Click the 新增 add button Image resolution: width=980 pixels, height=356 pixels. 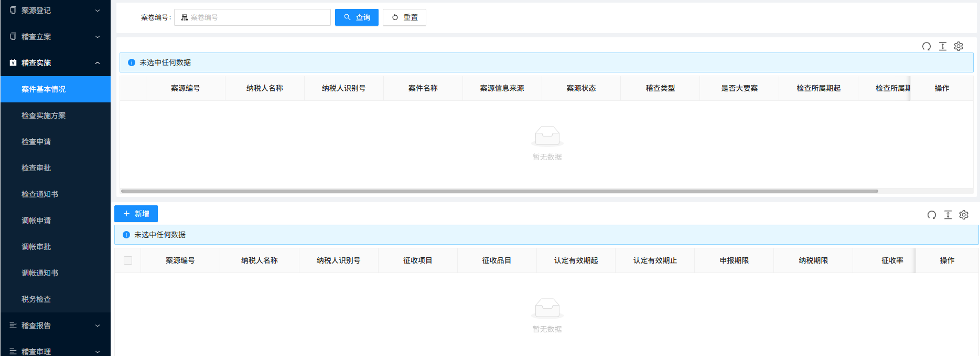[136, 214]
